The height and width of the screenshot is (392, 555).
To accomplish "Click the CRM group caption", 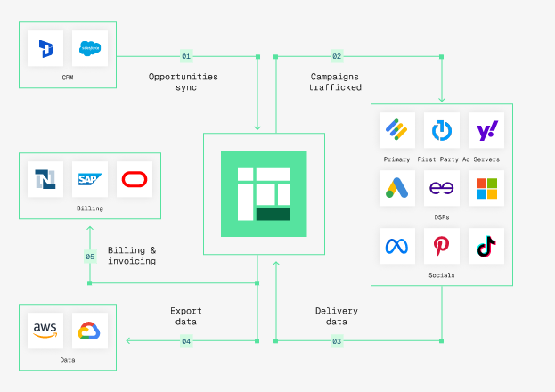I will (68, 78).
